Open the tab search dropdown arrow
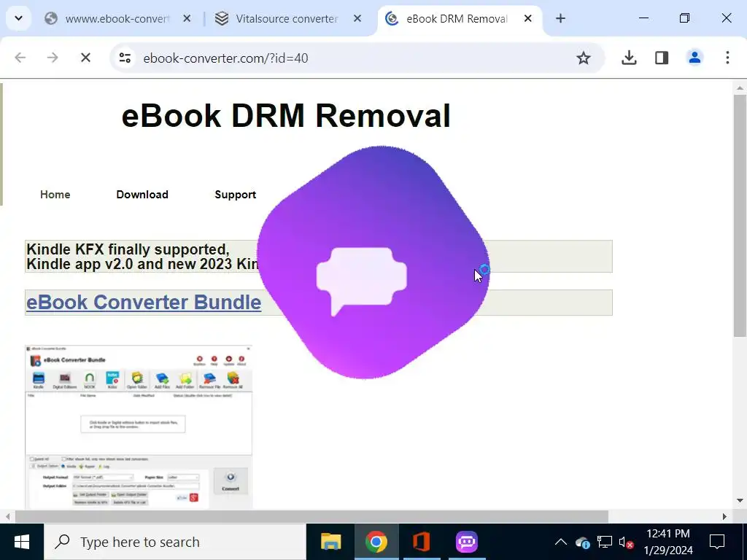Image resolution: width=747 pixels, height=560 pixels. [18, 18]
